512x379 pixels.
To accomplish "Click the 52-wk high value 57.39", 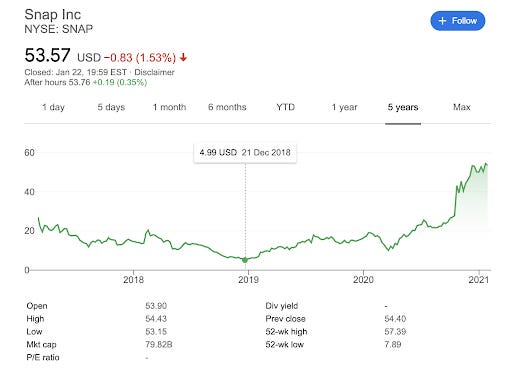I will pos(395,332).
